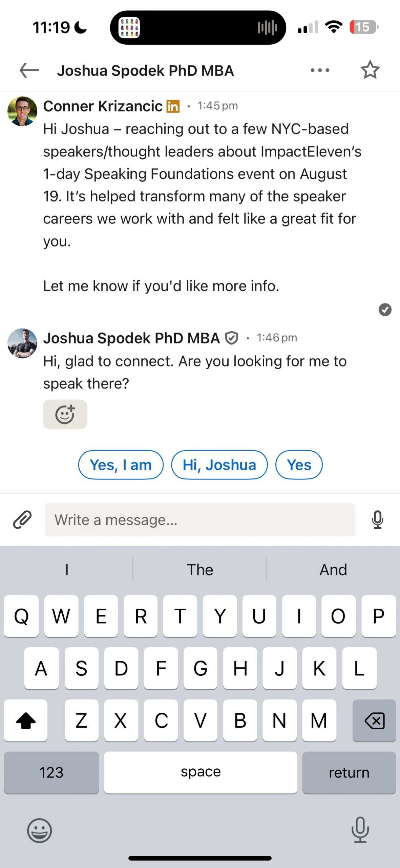
Task: View Conner Krizancic's profile picture
Action: [22, 111]
